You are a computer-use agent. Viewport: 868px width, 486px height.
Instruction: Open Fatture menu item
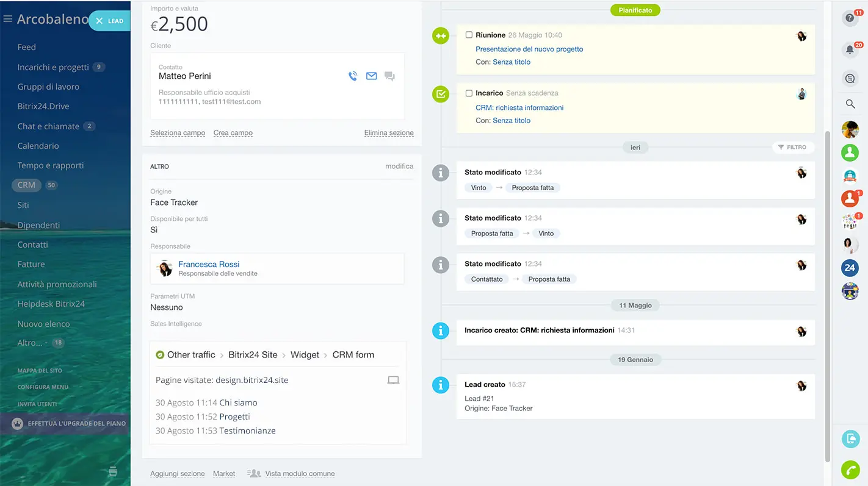pos(31,264)
